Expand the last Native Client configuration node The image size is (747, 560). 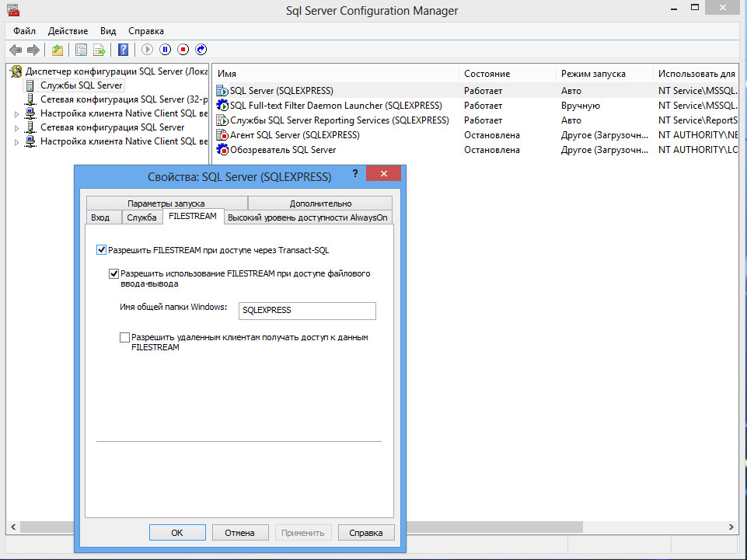[18, 142]
